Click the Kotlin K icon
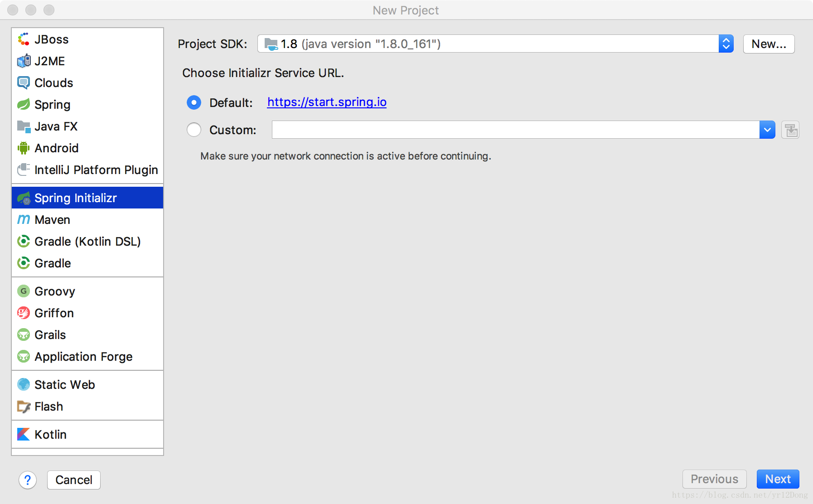813x504 pixels. tap(24, 435)
